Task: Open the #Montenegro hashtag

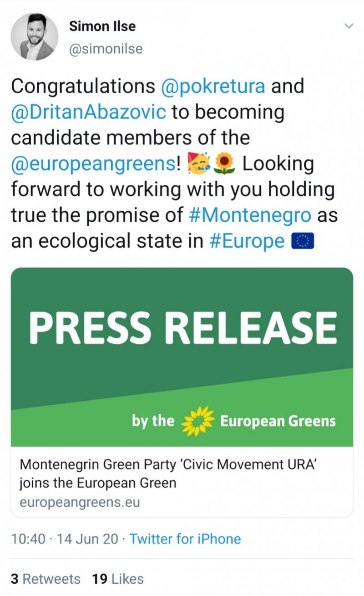Action: (x=250, y=215)
